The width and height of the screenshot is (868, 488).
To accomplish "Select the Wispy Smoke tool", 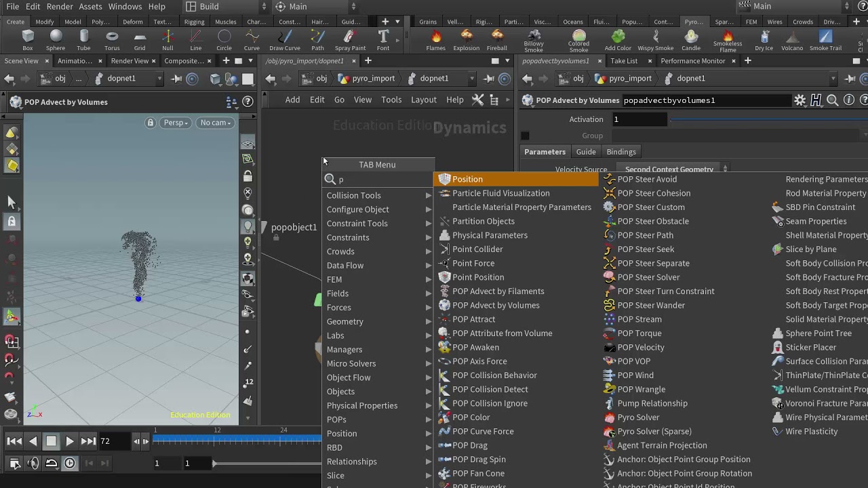I will coord(656,40).
